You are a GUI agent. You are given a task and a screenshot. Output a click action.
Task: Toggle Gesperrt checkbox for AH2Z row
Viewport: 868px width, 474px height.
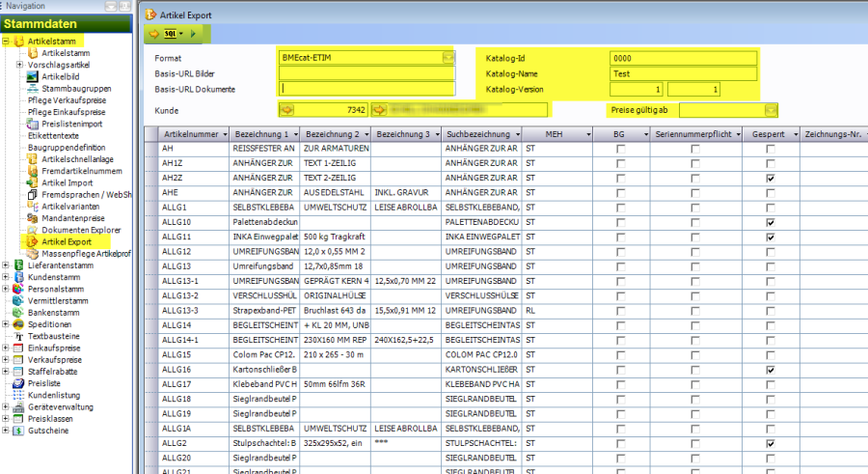[769, 179]
